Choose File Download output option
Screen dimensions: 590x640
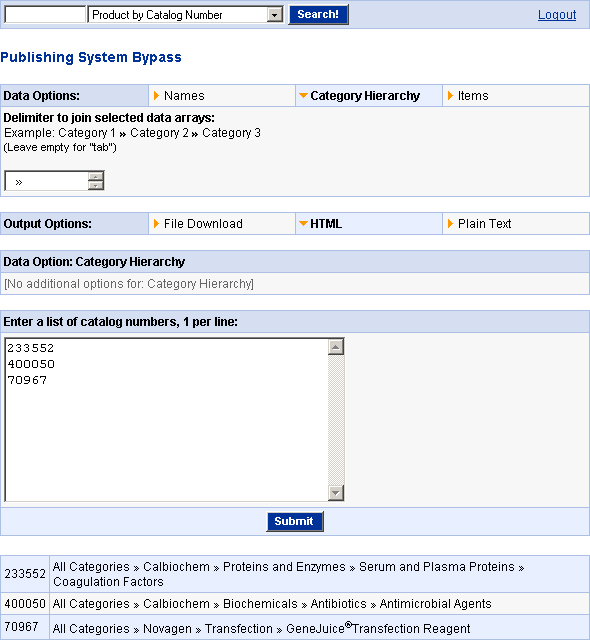(203, 224)
